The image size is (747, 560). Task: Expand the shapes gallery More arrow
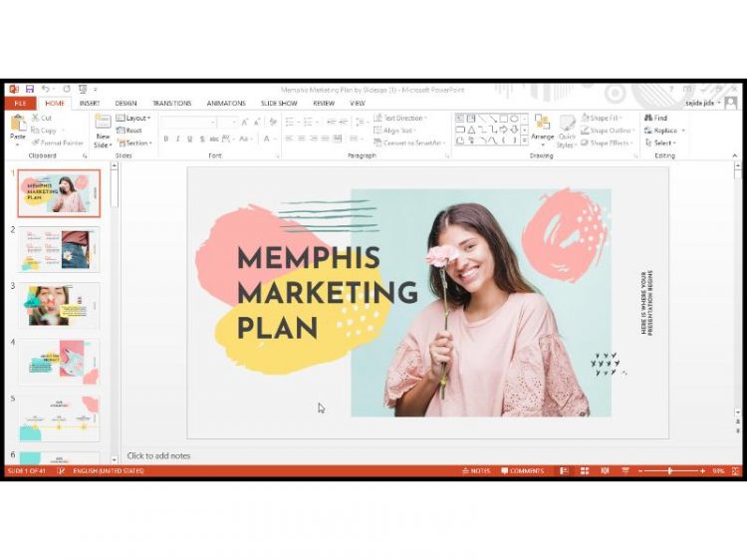[524, 140]
